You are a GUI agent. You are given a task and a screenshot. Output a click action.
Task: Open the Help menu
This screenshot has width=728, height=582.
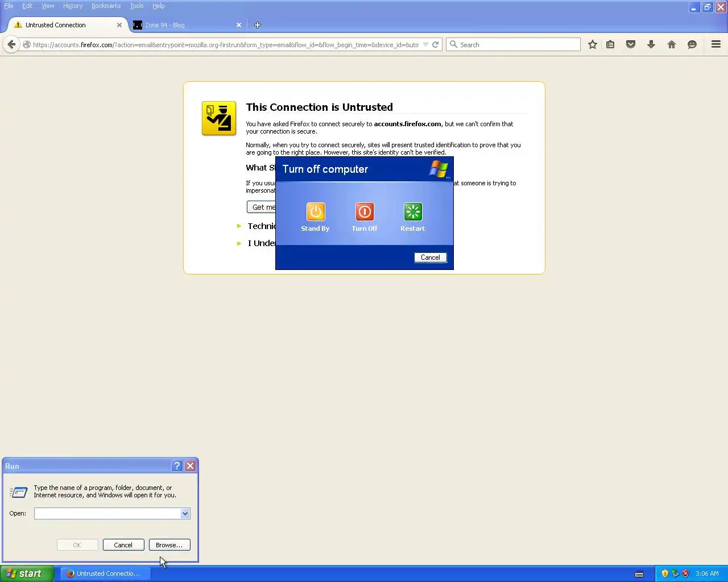pyautogui.click(x=158, y=6)
